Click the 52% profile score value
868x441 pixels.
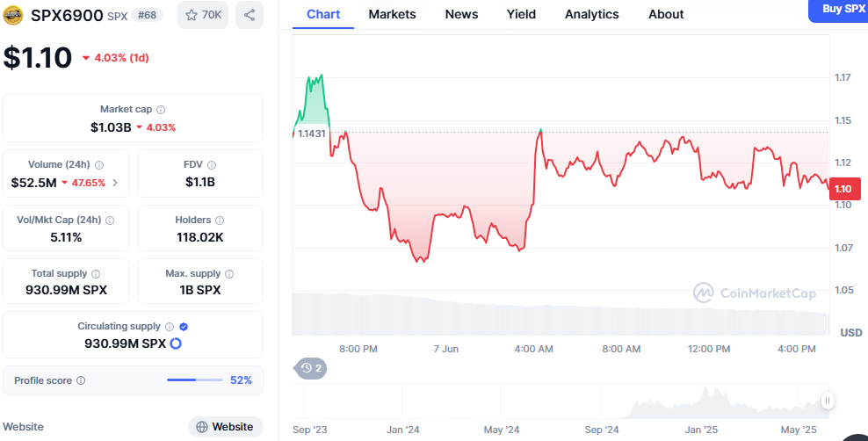click(241, 380)
